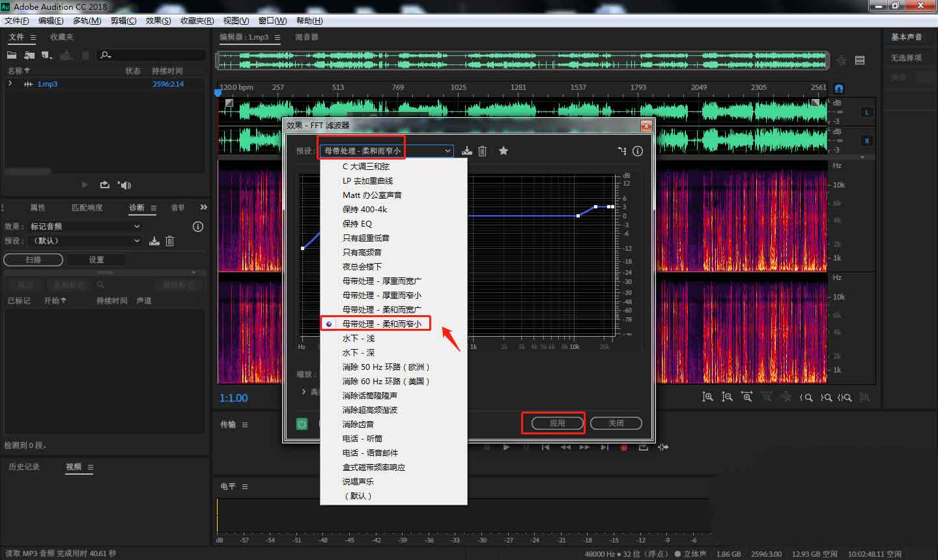Click the spectral display headphone icon
The image size is (938, 560).
pos(839,88)
